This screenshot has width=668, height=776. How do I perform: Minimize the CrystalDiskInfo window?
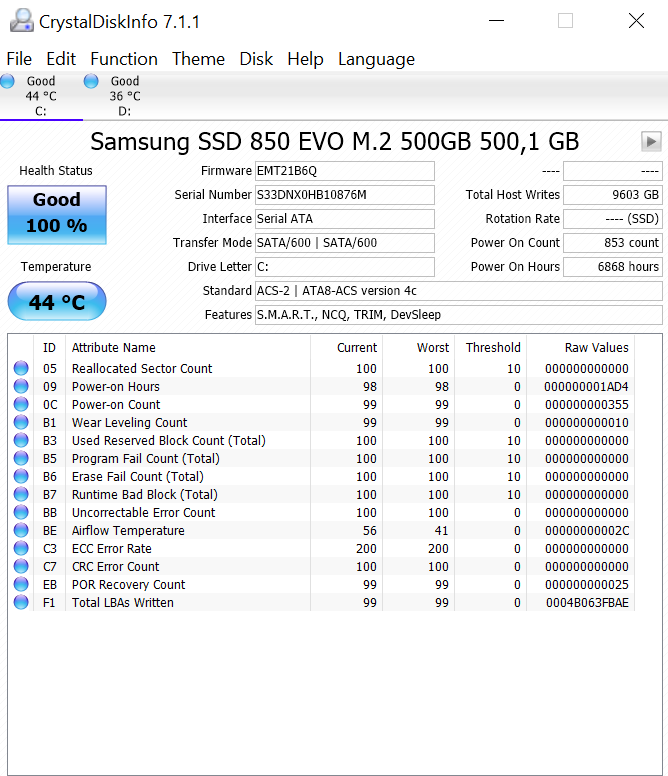point(496,21)
